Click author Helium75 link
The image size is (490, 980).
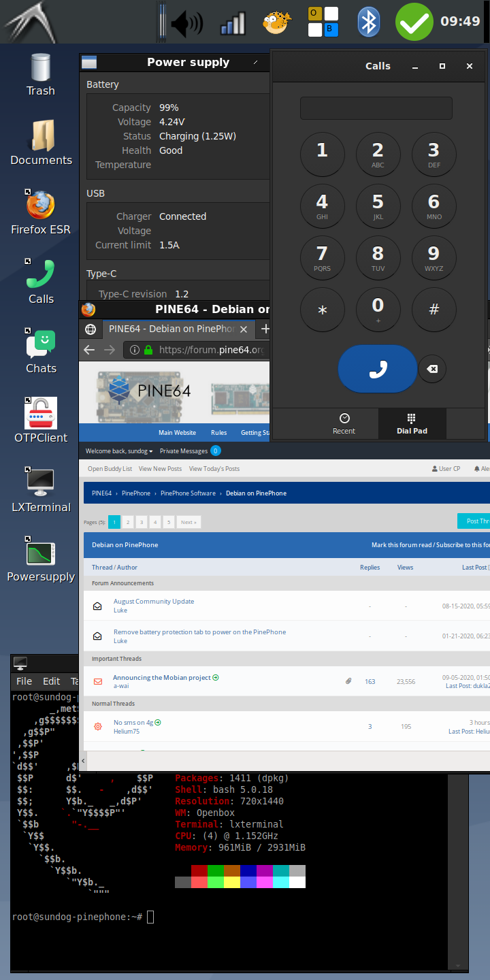point(127,732)
